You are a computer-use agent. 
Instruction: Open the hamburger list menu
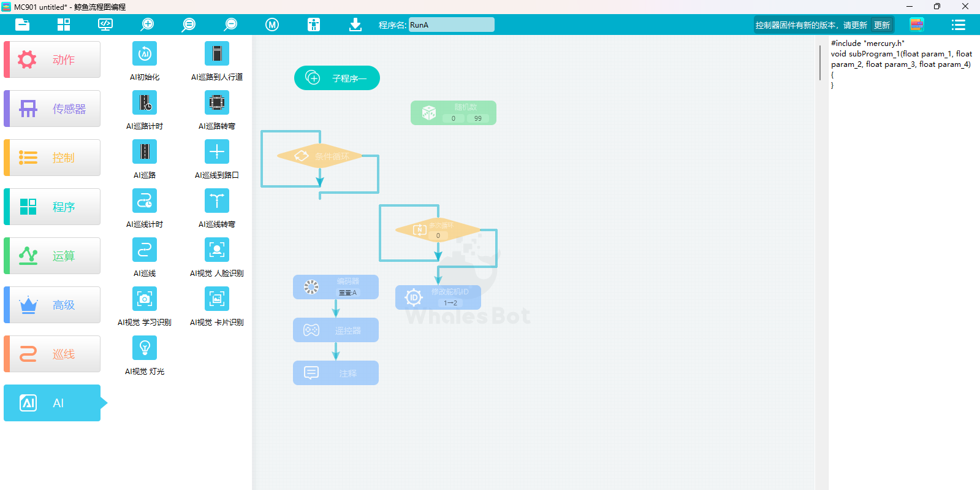pyautogui.click(x=959, y=25)
